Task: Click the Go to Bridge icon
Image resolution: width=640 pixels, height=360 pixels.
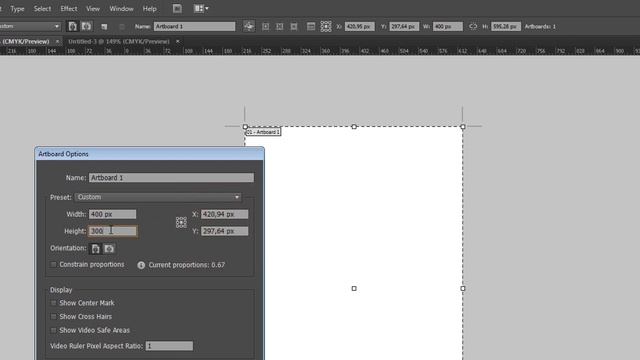Action: tap(177, 9)
